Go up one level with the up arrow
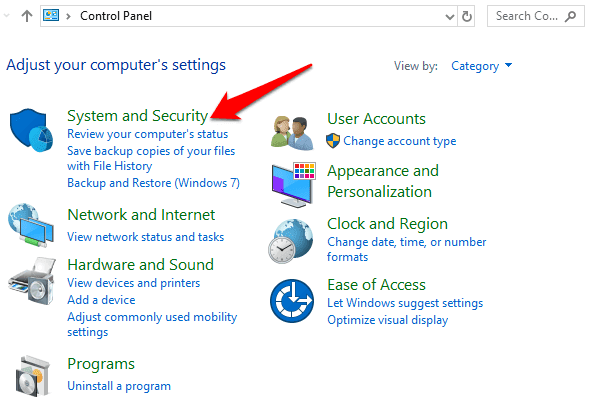590x407 pixels. tap(27, 16)
